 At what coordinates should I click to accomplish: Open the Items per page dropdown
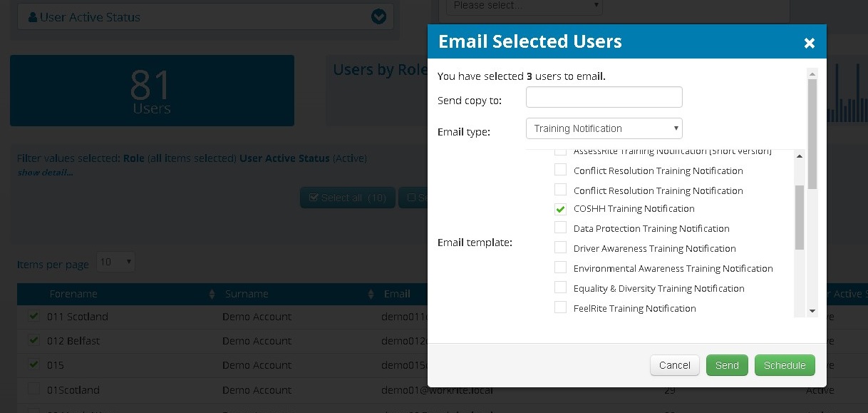point(115,262)
